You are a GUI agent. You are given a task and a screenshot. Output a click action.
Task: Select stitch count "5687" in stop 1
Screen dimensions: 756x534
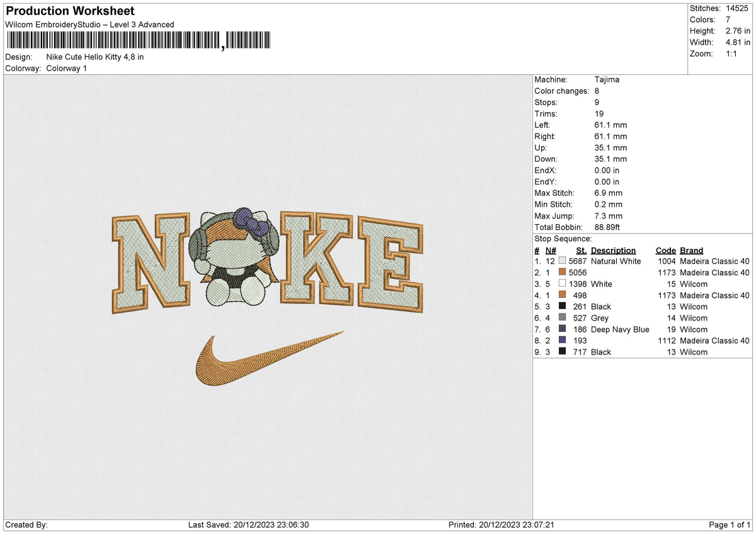coord(578,261)
